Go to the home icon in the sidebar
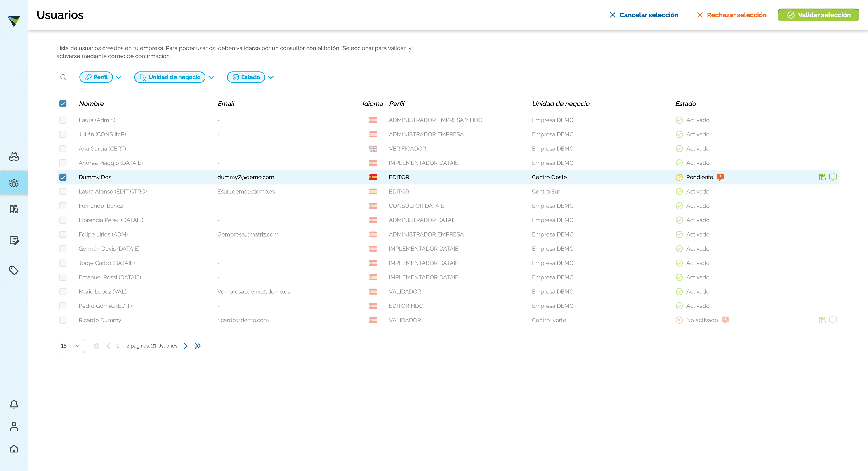The width and height of the screenshot is (868, 471). coord(14,448)
